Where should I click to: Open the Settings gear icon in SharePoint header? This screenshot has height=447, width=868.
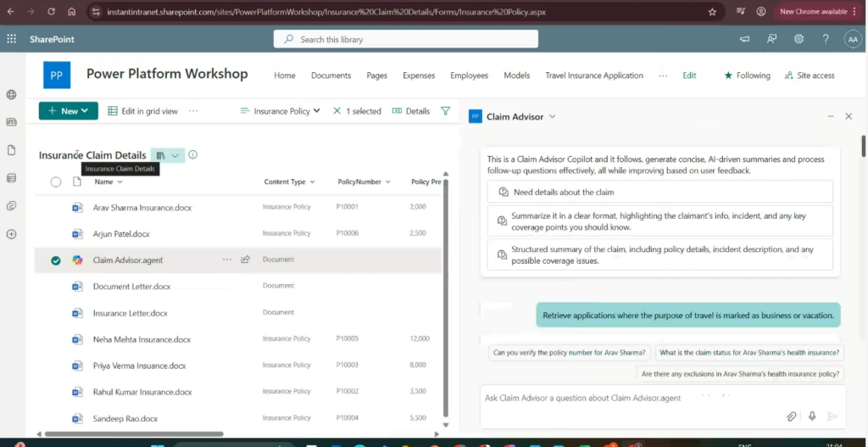tap(798, 39)
